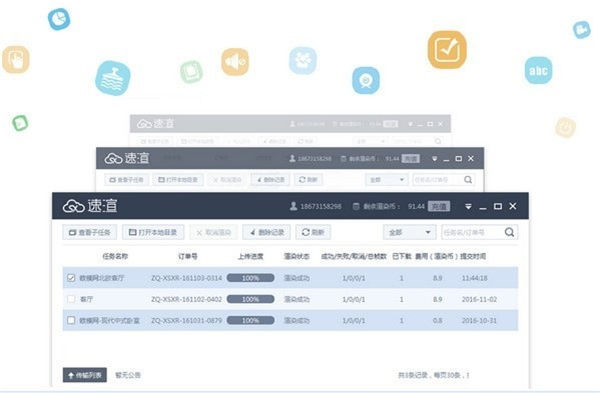Minimize the middle 速渲 window
Screen dimensions: 600x393
coord(446,159)
